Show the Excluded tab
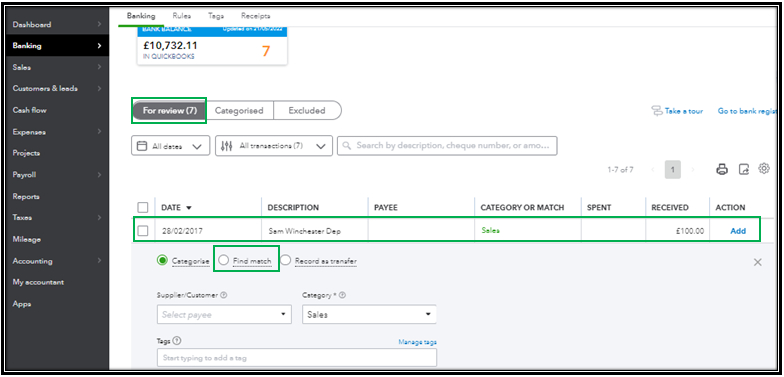 click(307, 110)
